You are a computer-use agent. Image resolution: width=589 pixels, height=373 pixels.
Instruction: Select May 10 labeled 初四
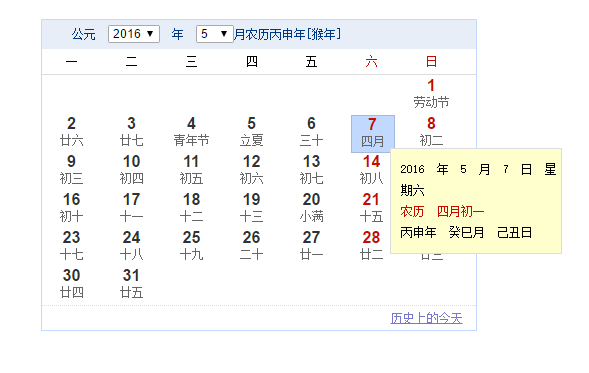131,170
